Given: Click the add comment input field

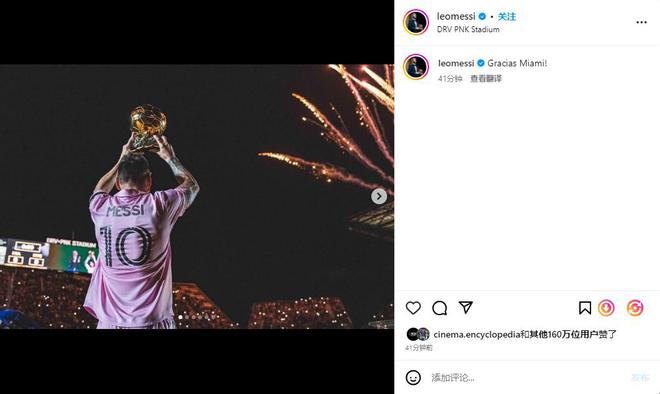Looking at the screenshot, I should click(x=526, y=378).
